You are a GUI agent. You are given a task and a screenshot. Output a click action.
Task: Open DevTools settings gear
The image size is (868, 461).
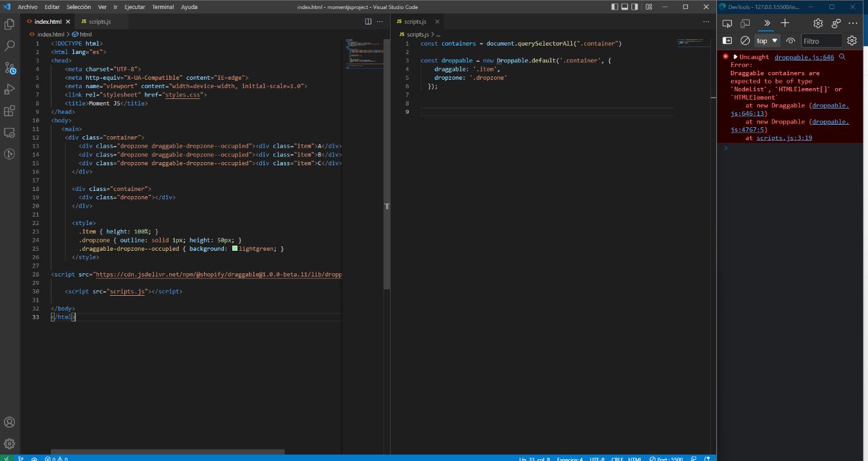coord(817,23)
